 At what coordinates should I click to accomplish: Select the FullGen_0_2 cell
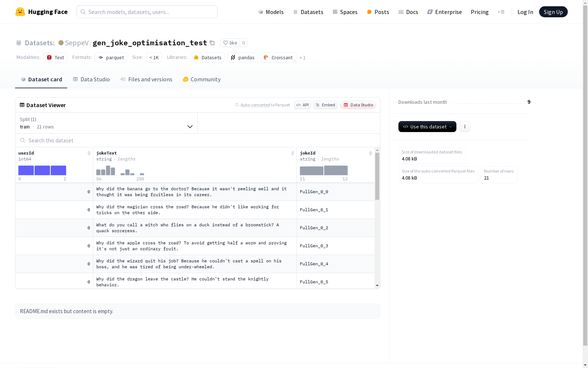(336, 228)
